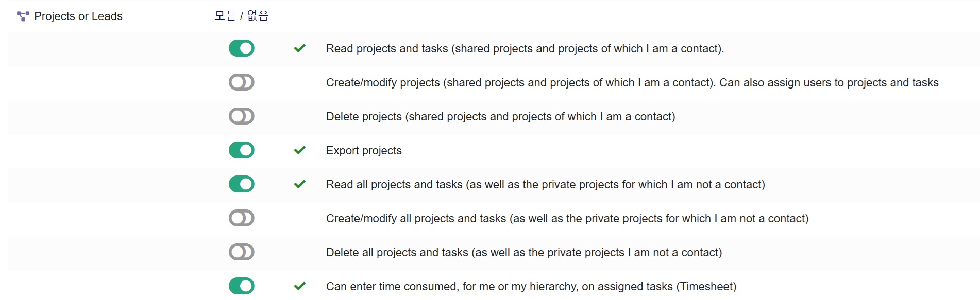Click 없음 to remove all permissions
Viewport: 980px width, 300px height.
click(258, 16)
